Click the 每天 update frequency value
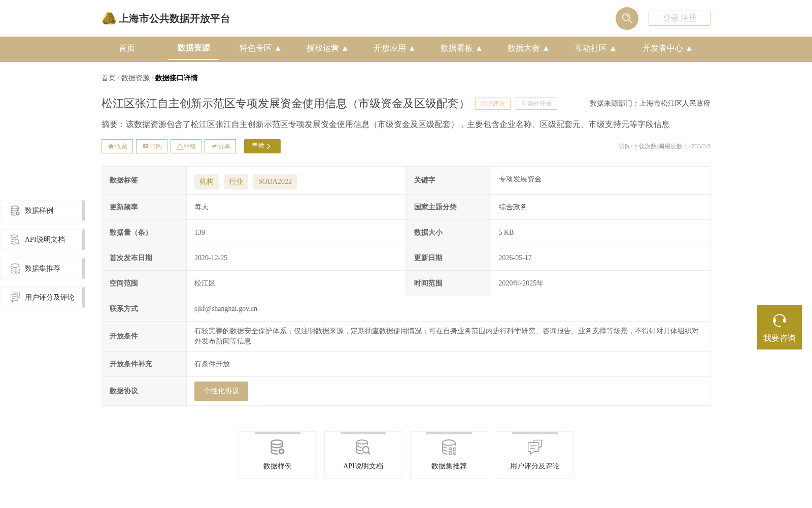The image size is (812, 508). [x=201, y=207]
